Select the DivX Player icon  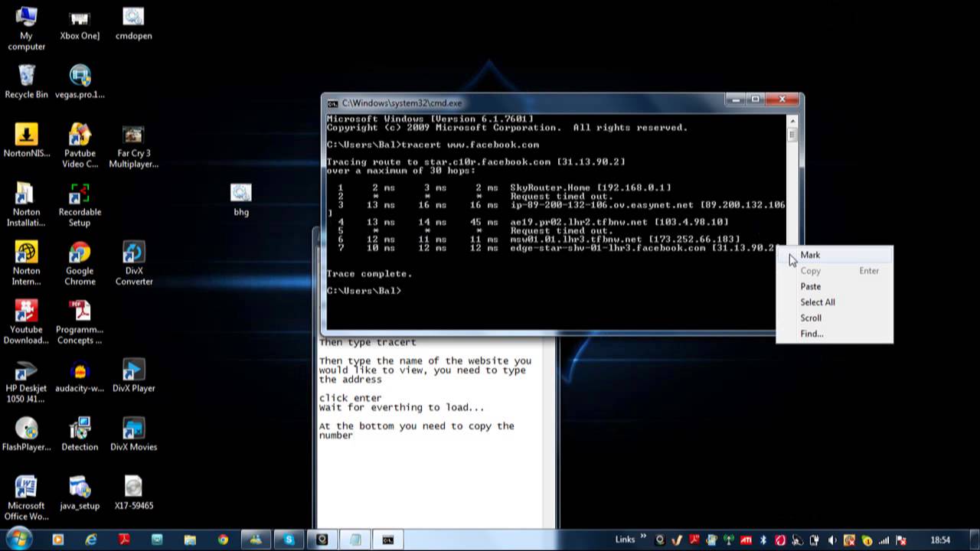click(x=133, y=377)
